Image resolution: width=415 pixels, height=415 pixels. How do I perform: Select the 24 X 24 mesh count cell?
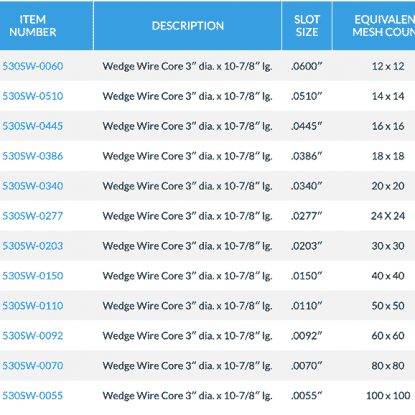tap(388, 216)
